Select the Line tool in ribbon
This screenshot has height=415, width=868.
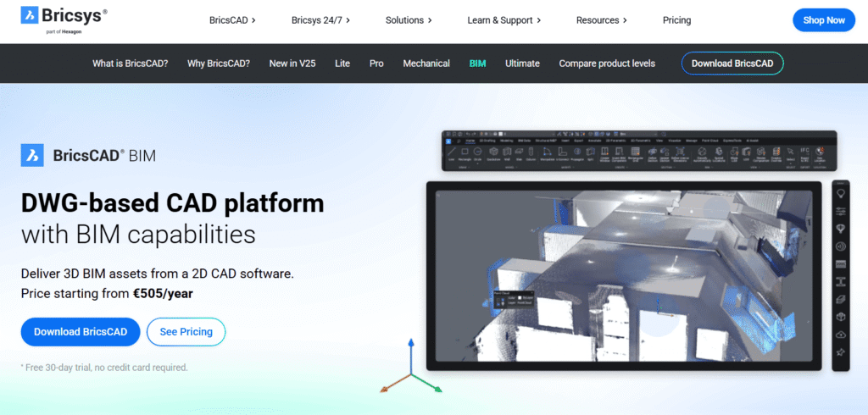[x=452, y=153]
